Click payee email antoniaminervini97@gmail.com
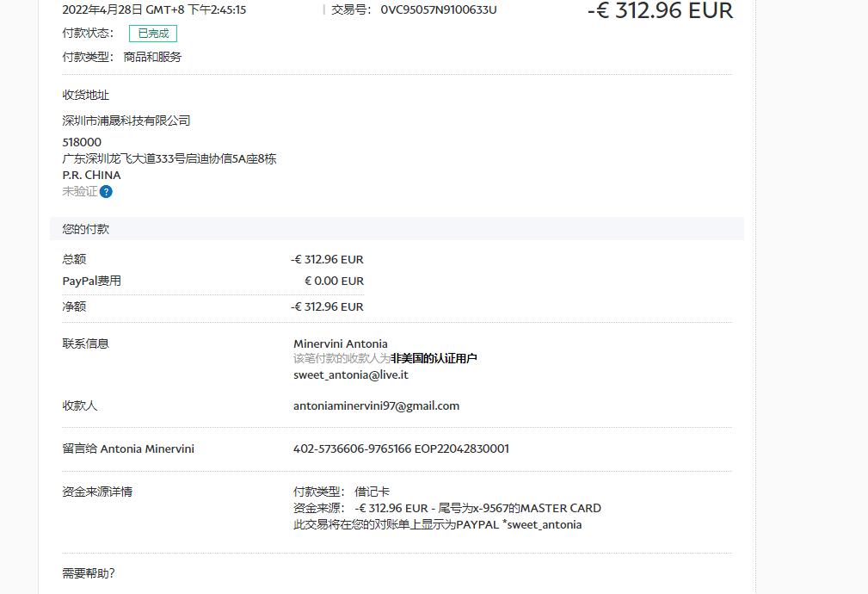The image size is (868, 594). pos(376,405)
